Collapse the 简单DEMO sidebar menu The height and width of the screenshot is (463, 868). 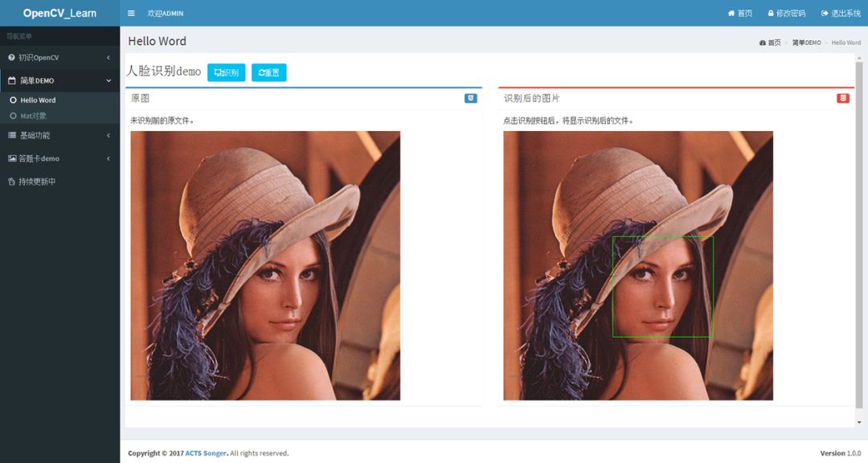59,81
